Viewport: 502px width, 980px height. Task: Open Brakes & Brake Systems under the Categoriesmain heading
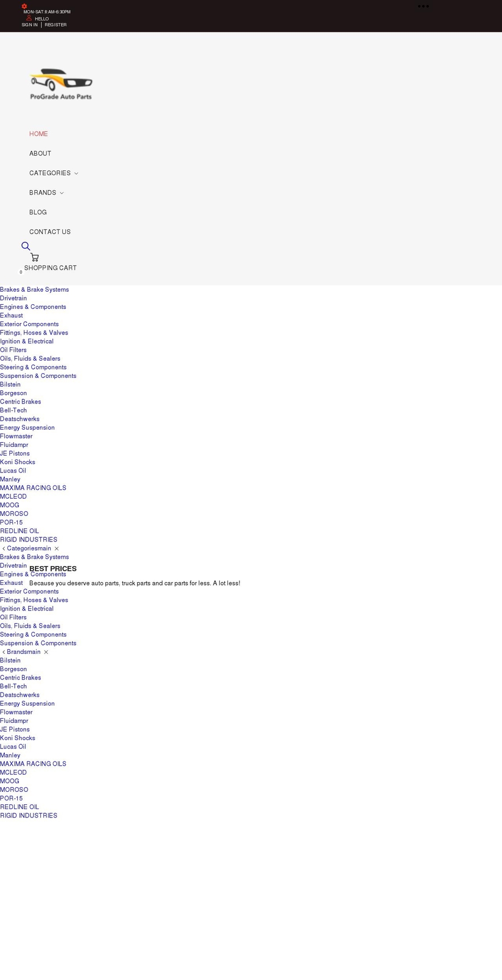click(35, 557)
